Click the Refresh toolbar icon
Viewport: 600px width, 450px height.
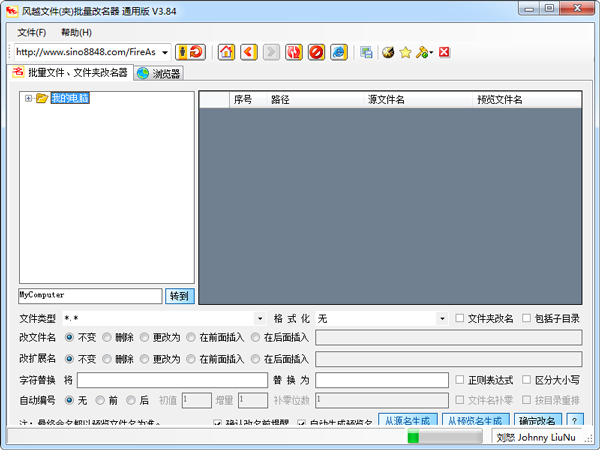294,52
